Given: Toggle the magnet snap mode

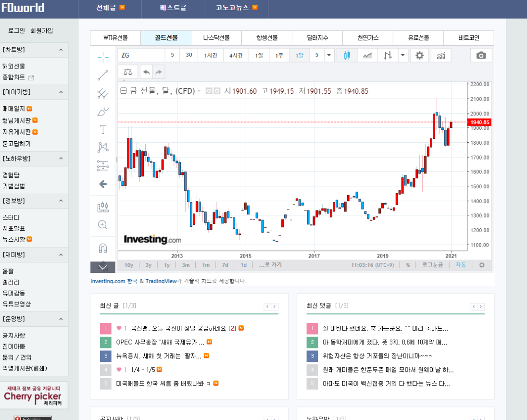Looking at the screenshot, I should point(103,248).
